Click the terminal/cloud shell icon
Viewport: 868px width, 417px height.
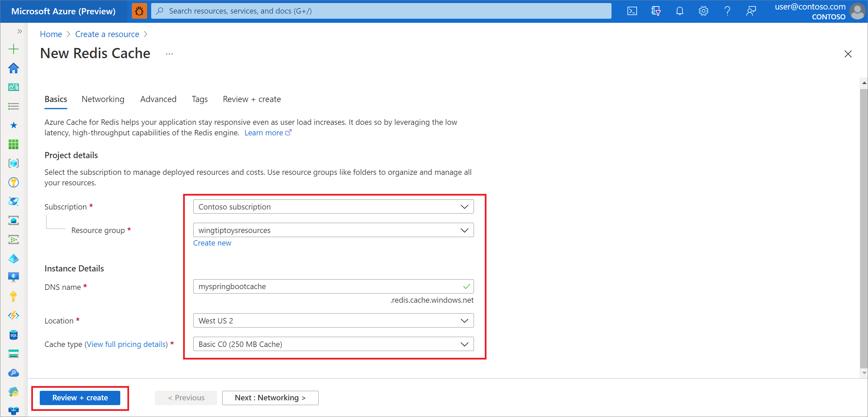(631, 11)
